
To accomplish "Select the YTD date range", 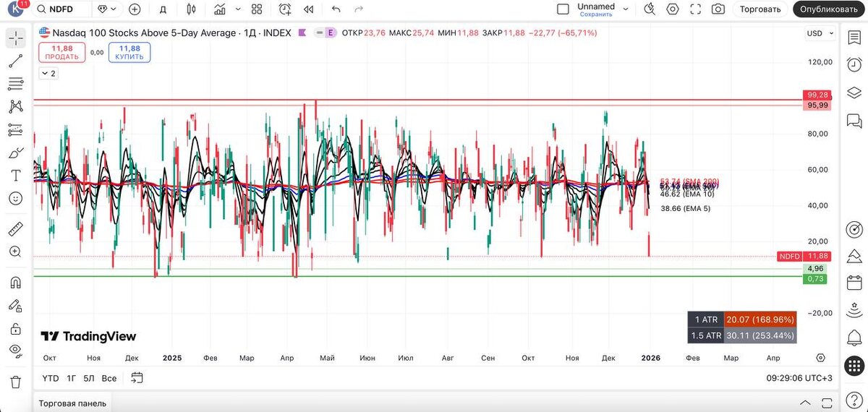I will point(51,378).
